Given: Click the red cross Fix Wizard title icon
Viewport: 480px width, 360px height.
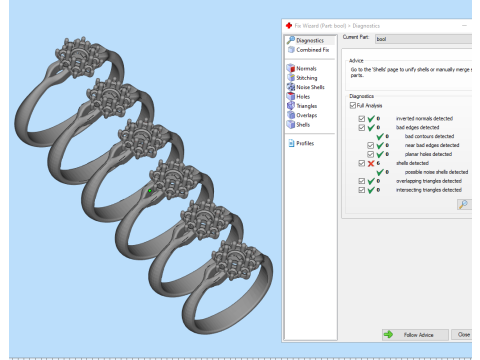Looking at the screenshot, I should pyautogui.click(x=289, y=26).
